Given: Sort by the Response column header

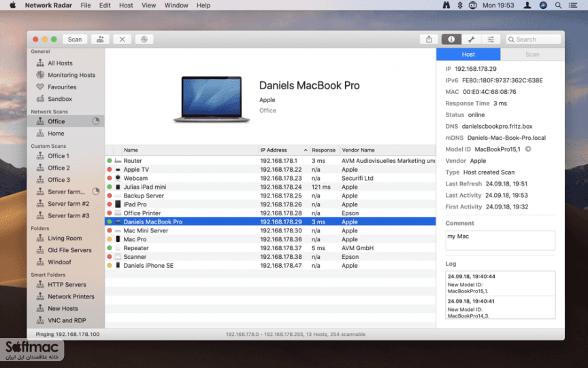Looking at the screenshot, I should tap(325, 150).
